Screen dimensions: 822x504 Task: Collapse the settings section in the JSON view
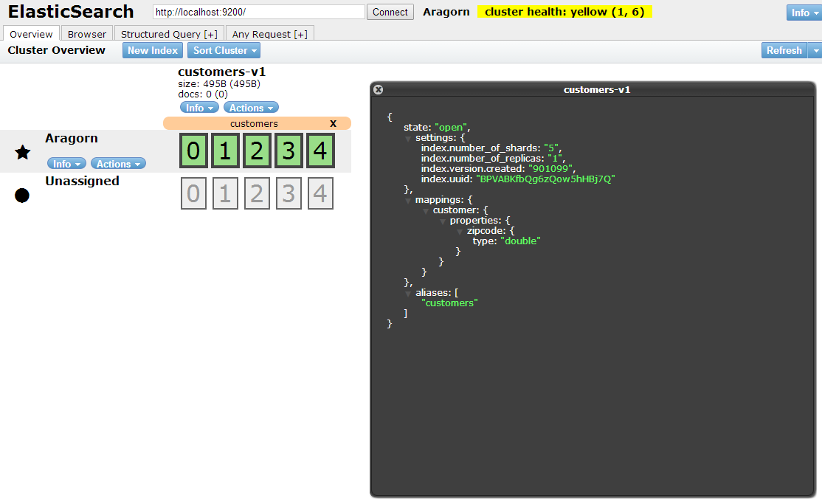[x=408, y=137]
